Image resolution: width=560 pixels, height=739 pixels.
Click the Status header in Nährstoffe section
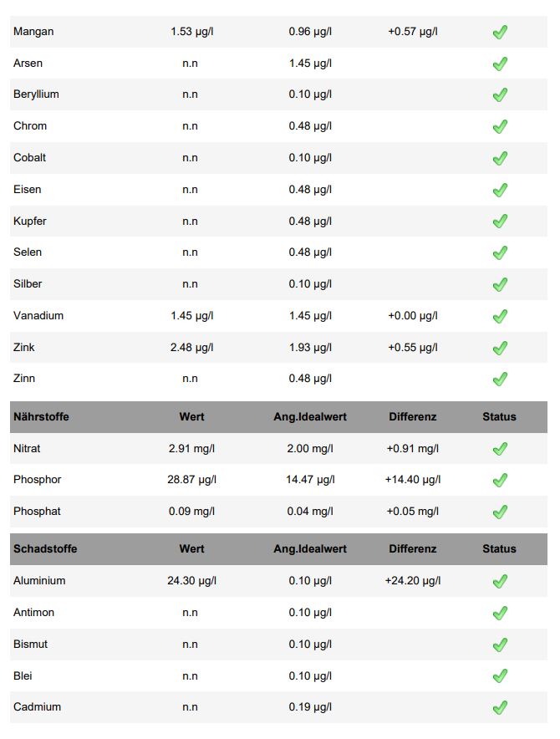(499, 416)
